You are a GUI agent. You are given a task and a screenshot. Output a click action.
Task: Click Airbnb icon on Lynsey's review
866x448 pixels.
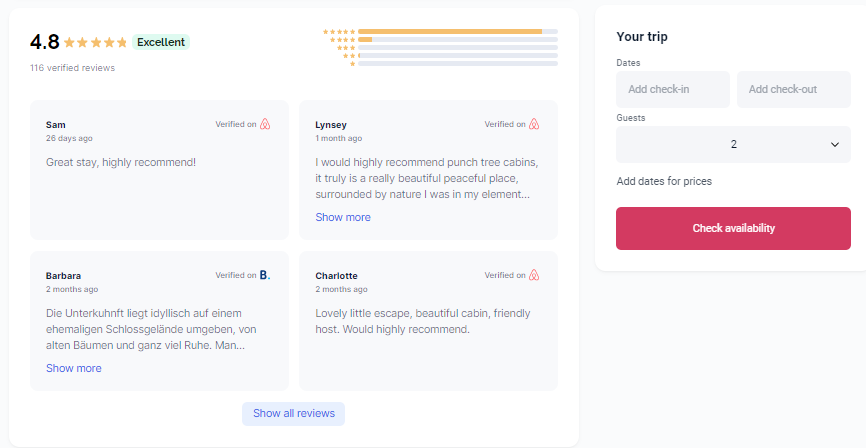click(534, 125)
